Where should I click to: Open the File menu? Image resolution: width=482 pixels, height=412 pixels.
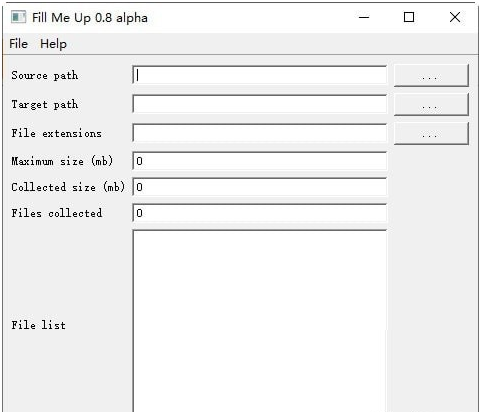[x=18, y=44]
